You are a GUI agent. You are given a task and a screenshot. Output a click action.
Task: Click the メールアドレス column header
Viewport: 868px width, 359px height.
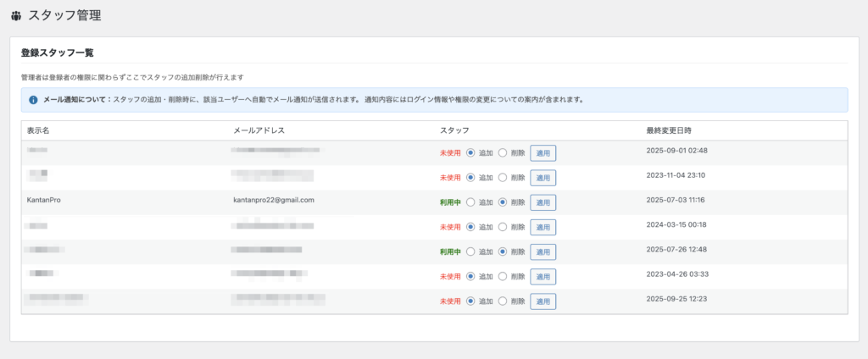259,130
